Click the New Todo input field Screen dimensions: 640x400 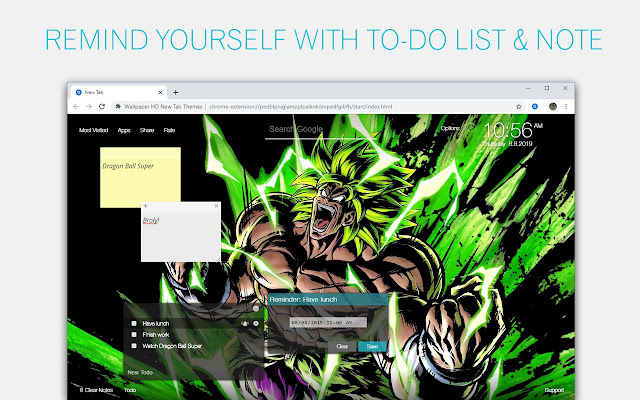click(192, 372)
